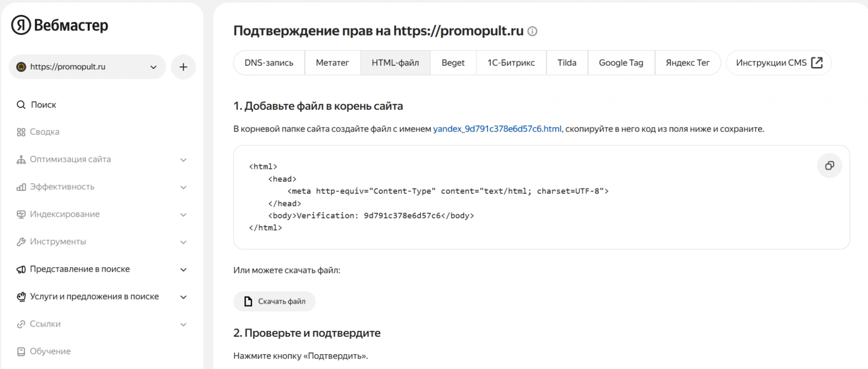Screen dimensions: 868x369
Task: Open Инструкции CMS button
Action: 779,63
